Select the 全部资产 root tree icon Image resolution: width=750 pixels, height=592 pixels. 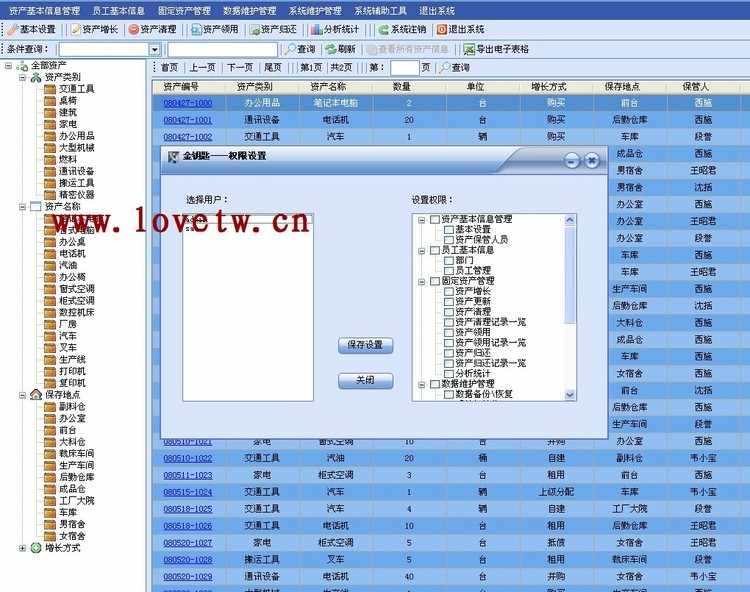(x=22, y=66)
